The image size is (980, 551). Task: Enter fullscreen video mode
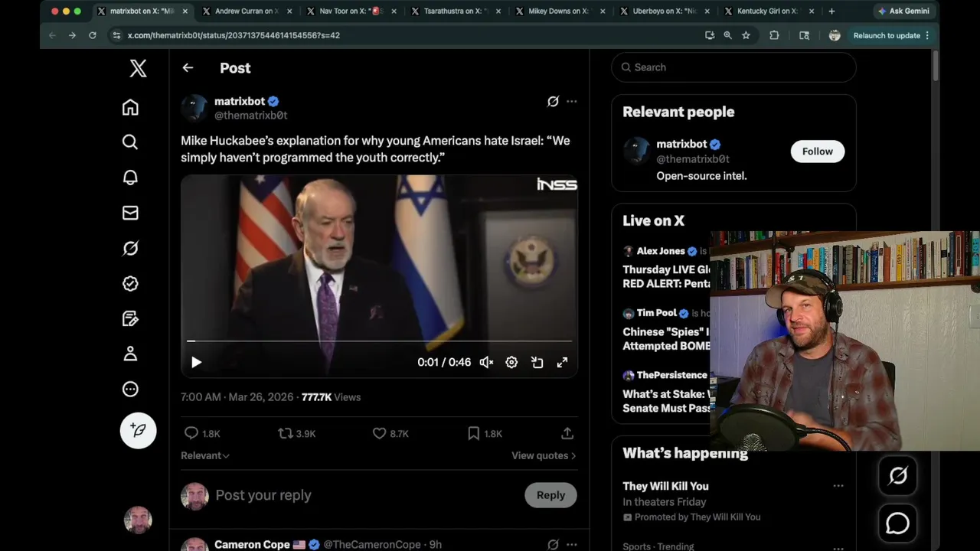click(562, 363)
